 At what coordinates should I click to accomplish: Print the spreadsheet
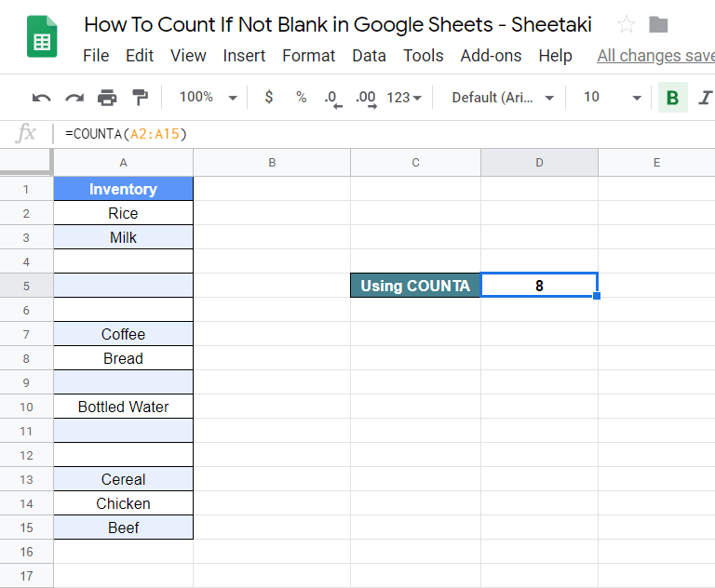(107, 98)
